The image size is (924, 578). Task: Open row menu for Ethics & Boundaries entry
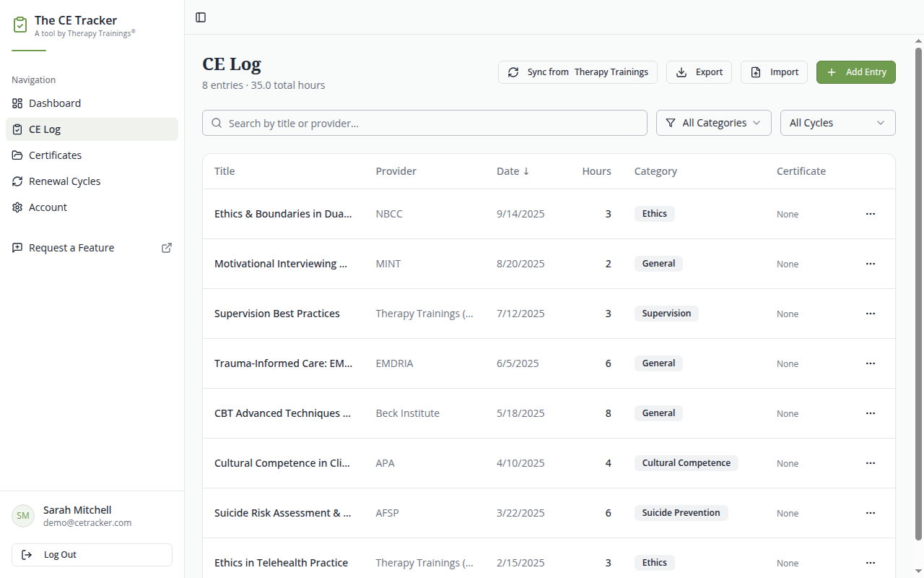[x=871, y=214]
